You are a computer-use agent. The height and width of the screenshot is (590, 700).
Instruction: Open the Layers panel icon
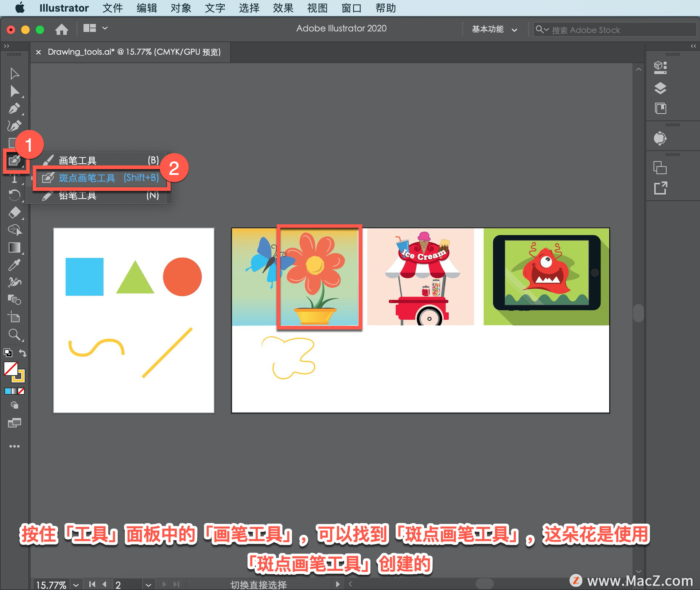(x=660, y=88)
